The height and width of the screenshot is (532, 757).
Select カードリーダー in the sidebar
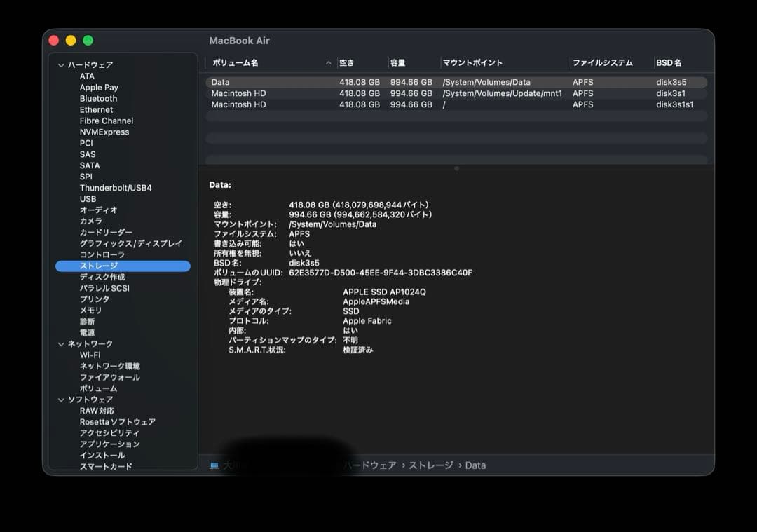coord(106,232)
